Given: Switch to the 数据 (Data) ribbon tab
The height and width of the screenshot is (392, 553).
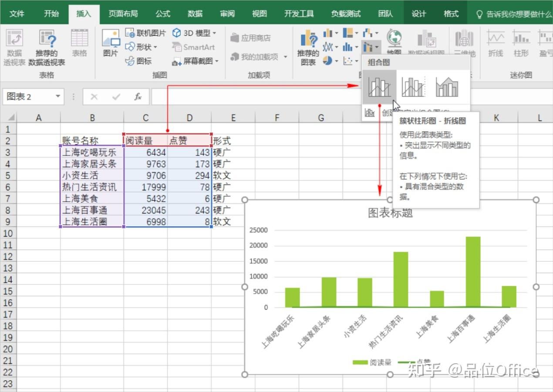Looking at the screenshot, I should [194, 14].
